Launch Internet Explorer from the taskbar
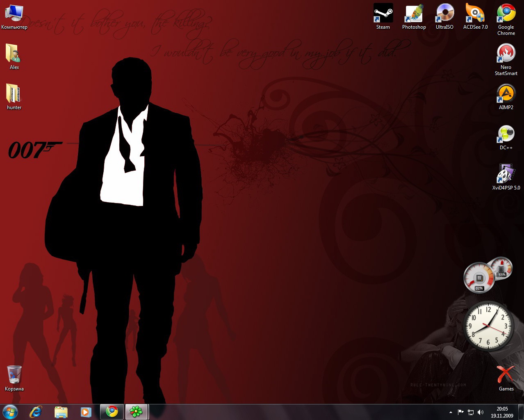Screen dimensions: 524x420 [x=36, y=412]
